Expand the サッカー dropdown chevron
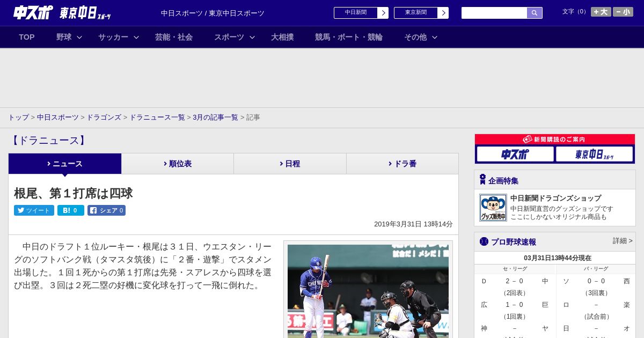Screen dimensions: 644x338 click(x=136, y=37)
